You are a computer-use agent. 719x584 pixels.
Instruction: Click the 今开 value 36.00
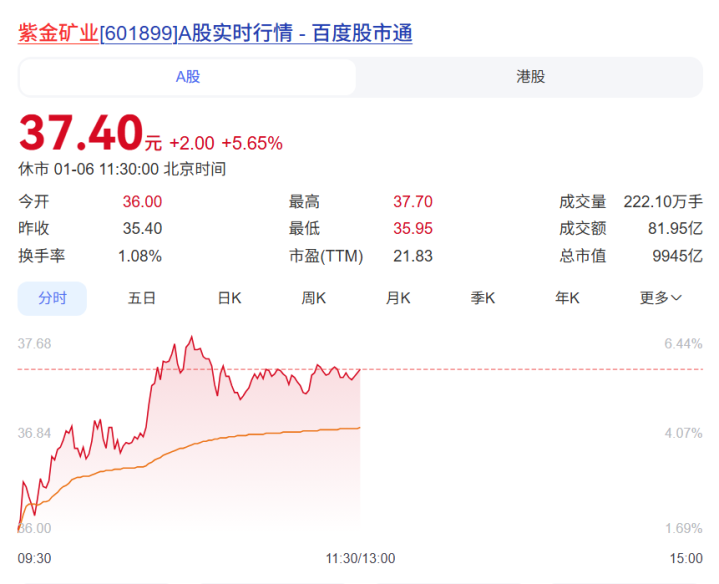[x=142, y=202]
